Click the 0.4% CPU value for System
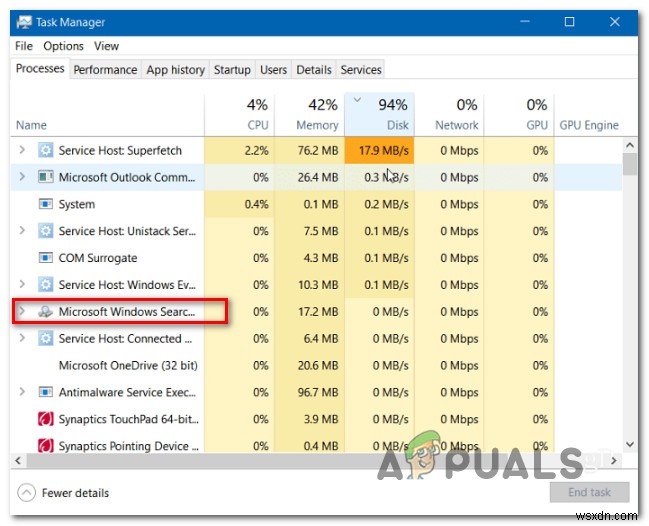Image resolution: width=649 pixels, height=526 pixels. coord(256,204)
